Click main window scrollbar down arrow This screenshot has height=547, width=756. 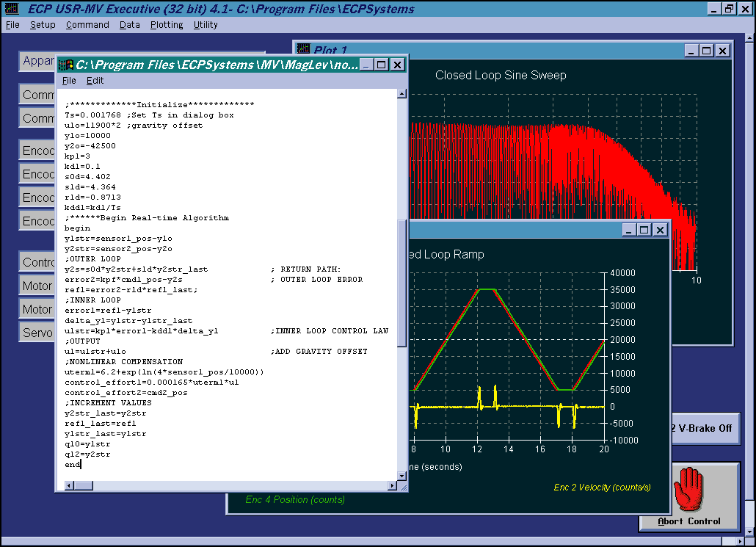click(x=749, y=532)
